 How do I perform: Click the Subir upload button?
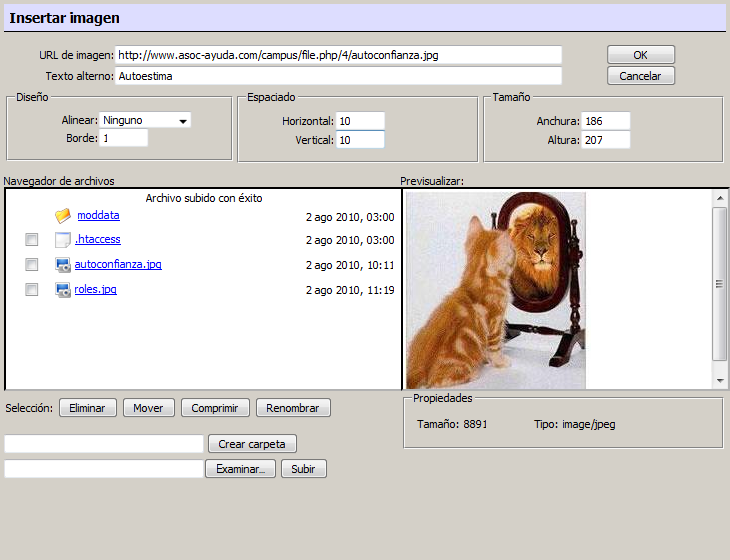tap(303, 469)
